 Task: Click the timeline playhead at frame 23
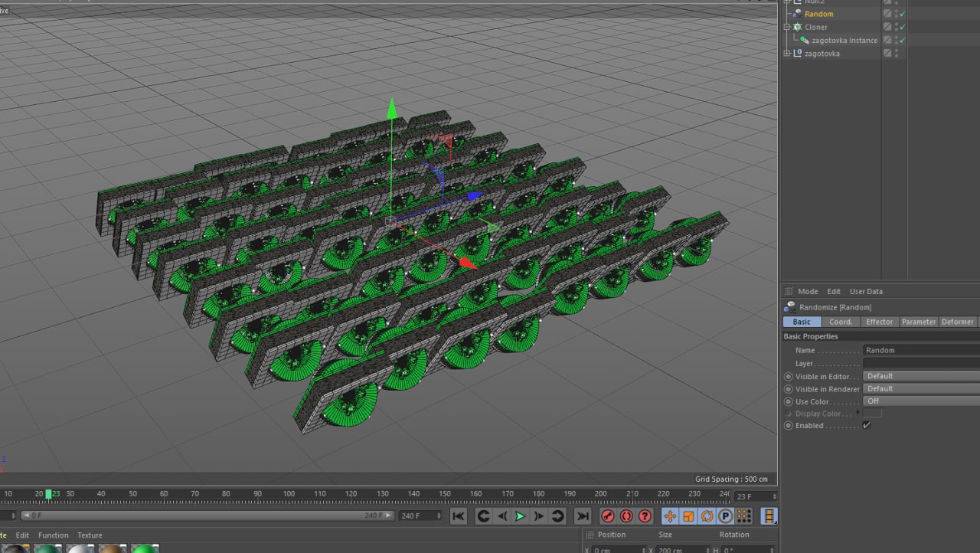(48, 494)
